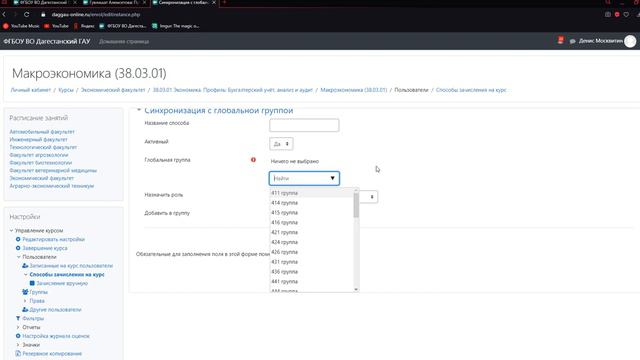Select 411 группа from the list
Screen dimensions: 640x360
311,193
